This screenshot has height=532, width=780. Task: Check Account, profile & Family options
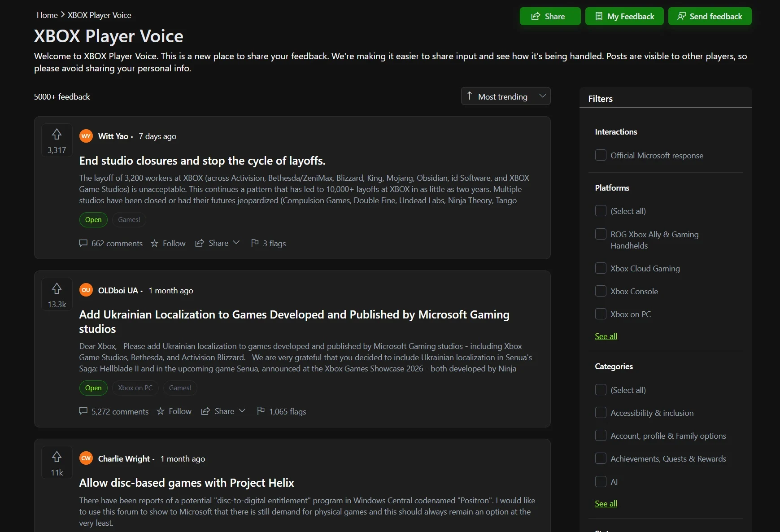(601, 436)
